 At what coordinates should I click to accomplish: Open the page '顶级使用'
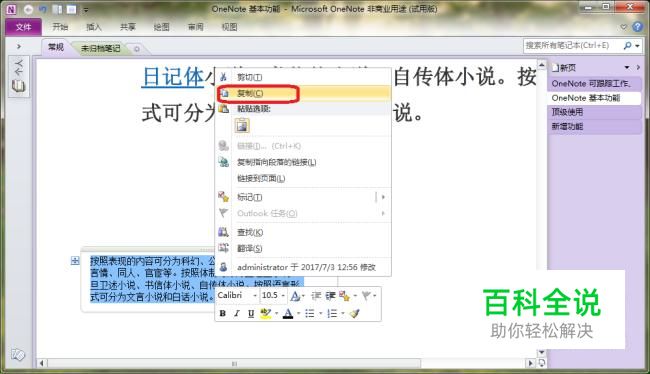594,112
